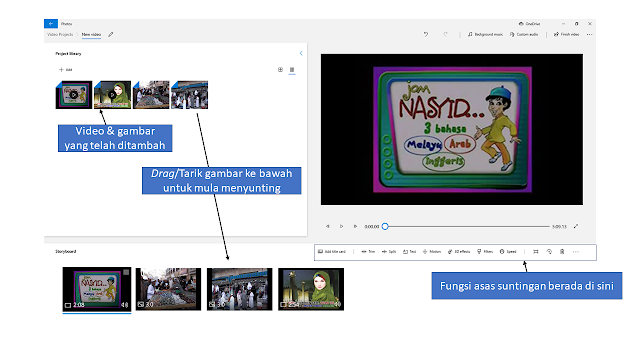Open the top-right See more ellipsis menu
This screenshot has width=640, height=360.
pos(589,35)
